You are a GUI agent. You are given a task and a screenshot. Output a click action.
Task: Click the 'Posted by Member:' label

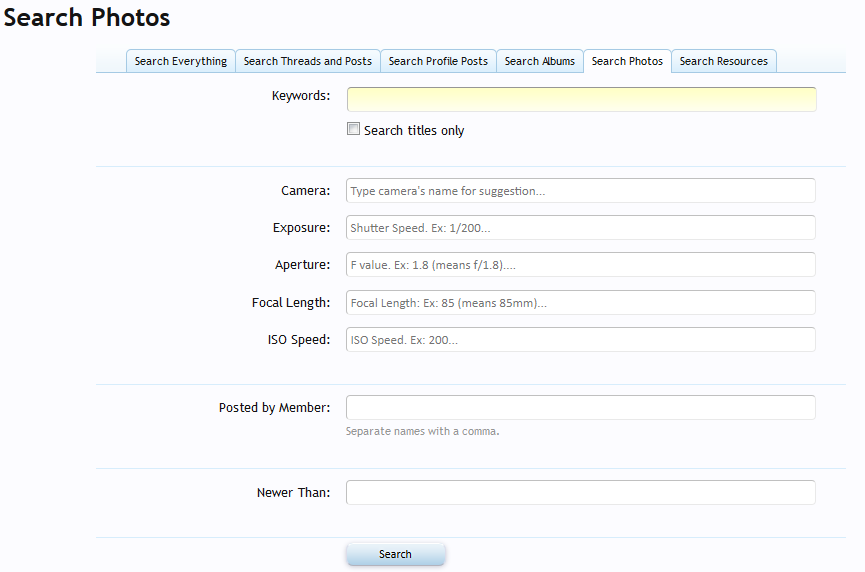(x=274, y=408)
